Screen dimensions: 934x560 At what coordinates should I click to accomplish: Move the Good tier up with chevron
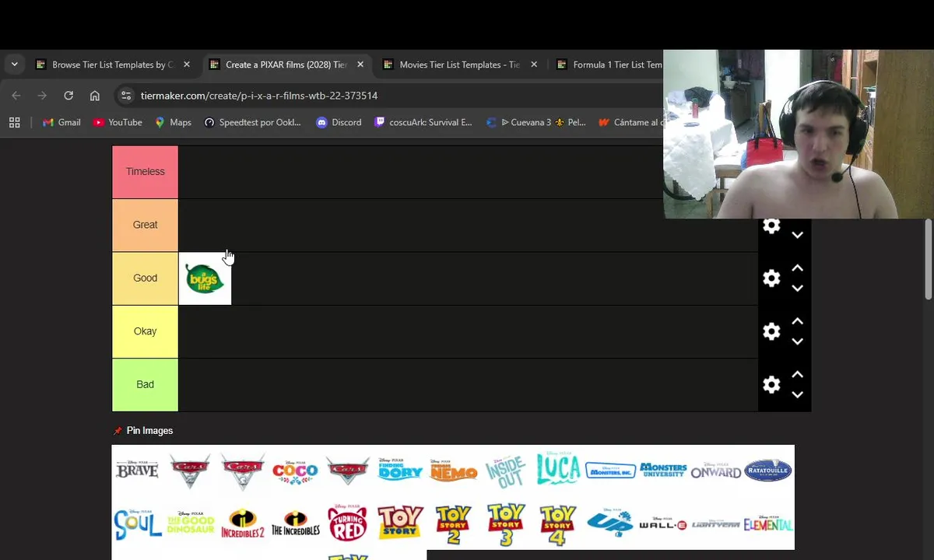(x=797, y=268)
